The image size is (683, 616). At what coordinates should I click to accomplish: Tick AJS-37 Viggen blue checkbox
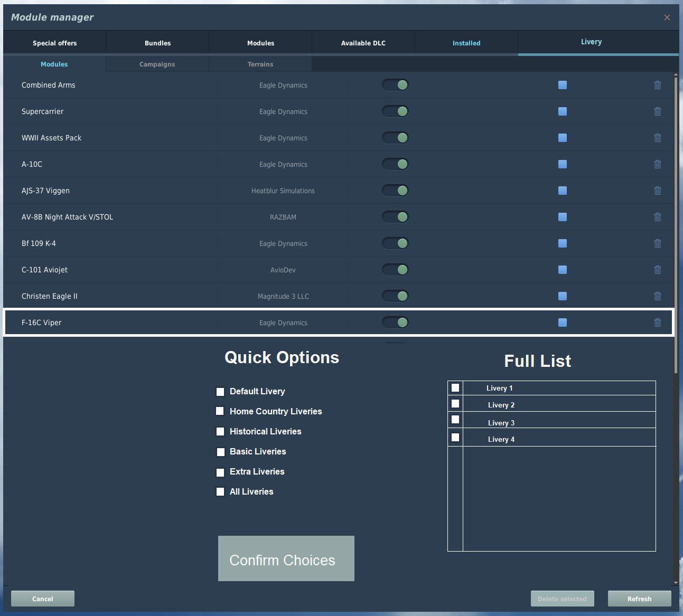coord(563,191)
